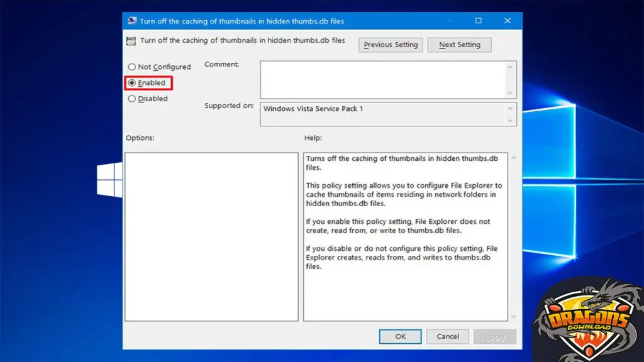Viewport: 644px width, 362px height.
Task: Click the policy setting icon beside the heading
Action: pyautogui.click(x=131, y=41)
